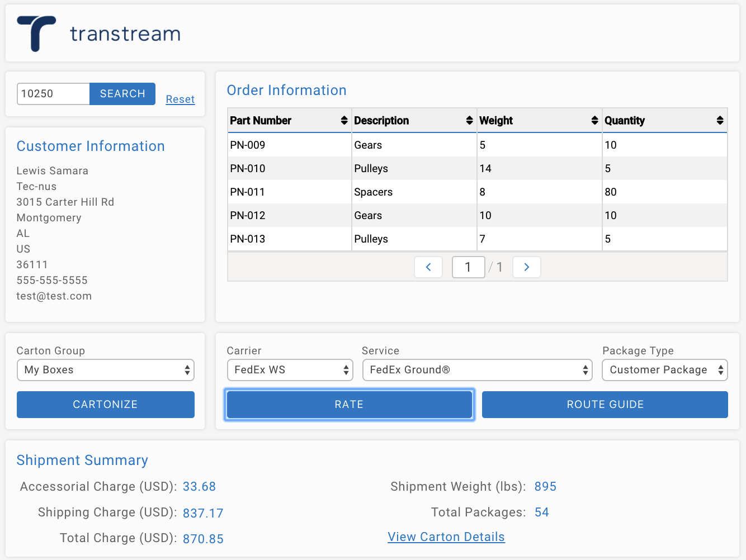
Task: Open the Carrier selection dropdown
Action: pyautogui.click(x=290, y=369)
